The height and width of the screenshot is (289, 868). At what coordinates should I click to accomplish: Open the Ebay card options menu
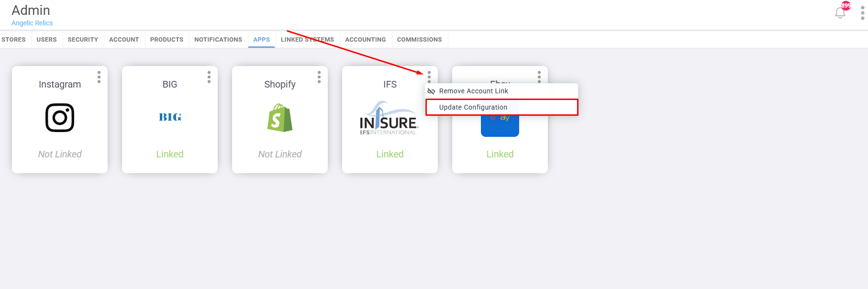539,77
